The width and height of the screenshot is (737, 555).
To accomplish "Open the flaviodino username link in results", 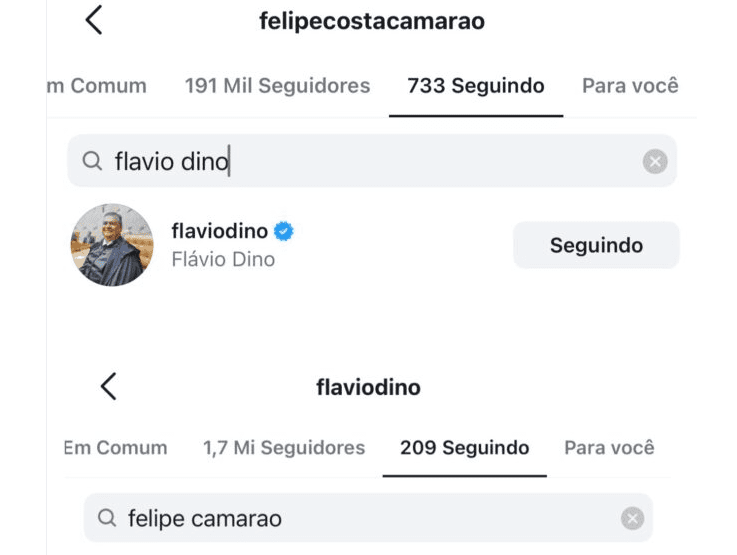I will (220, 232).
